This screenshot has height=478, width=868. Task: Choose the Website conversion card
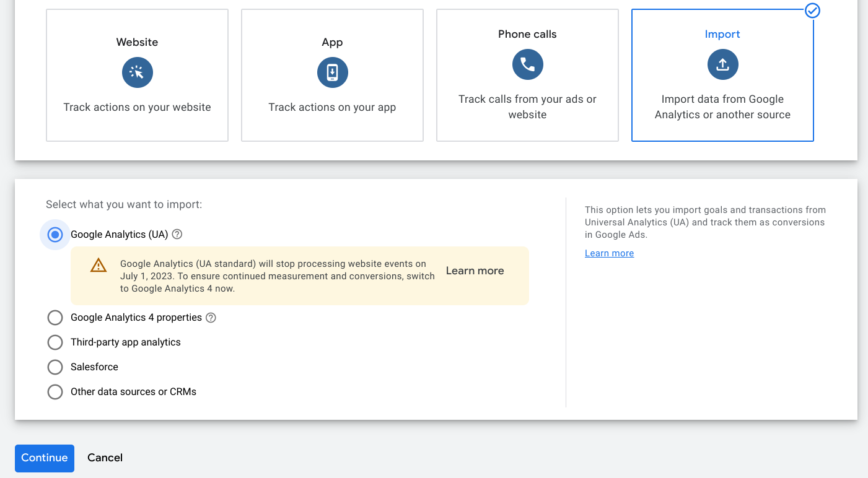pyautogui.click(x=137, y=75)
